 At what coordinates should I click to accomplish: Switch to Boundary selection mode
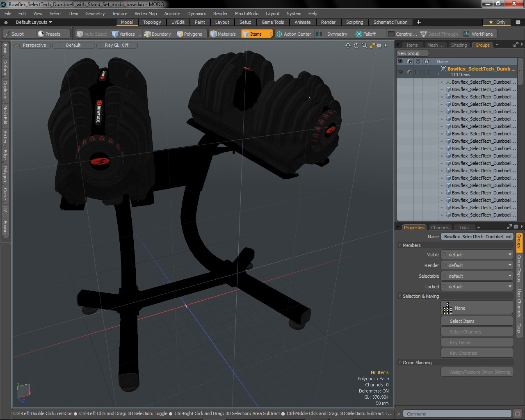point(157,34)
